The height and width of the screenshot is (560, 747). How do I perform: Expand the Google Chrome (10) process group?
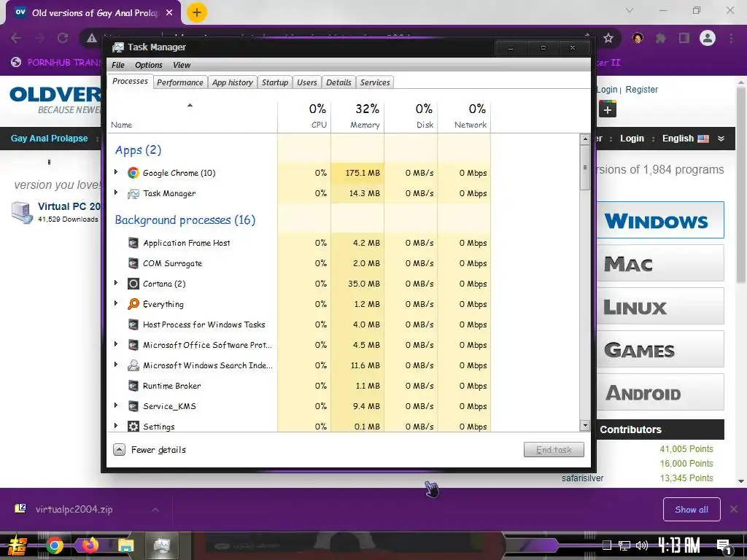(x=116, y=172)
